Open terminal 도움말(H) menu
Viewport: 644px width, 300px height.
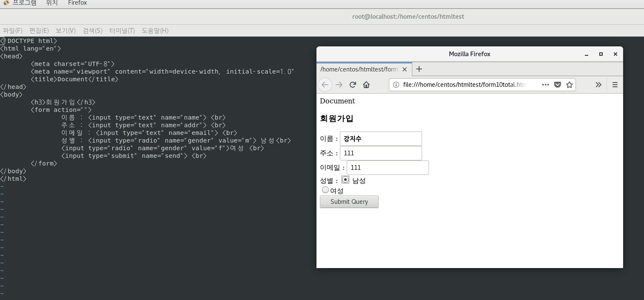coord(155,31)
